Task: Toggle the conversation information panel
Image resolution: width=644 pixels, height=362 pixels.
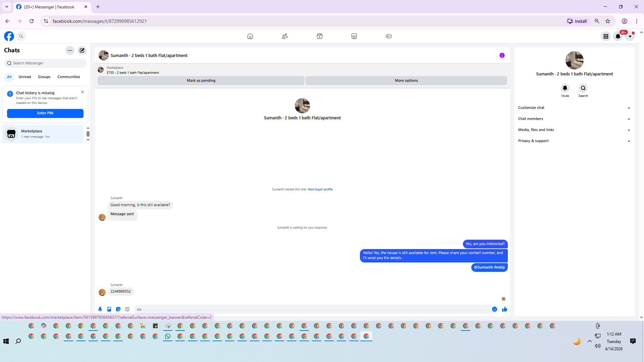Action: pyautogui.click(x=502, y=55)
